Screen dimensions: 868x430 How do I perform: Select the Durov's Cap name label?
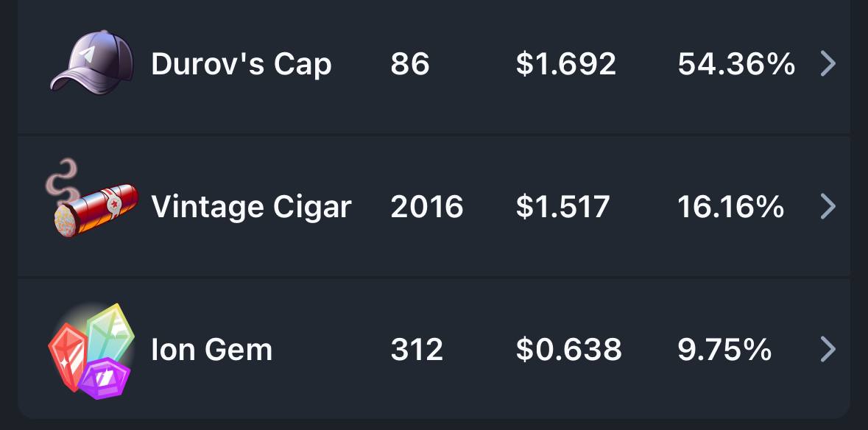tap(241, 65)
